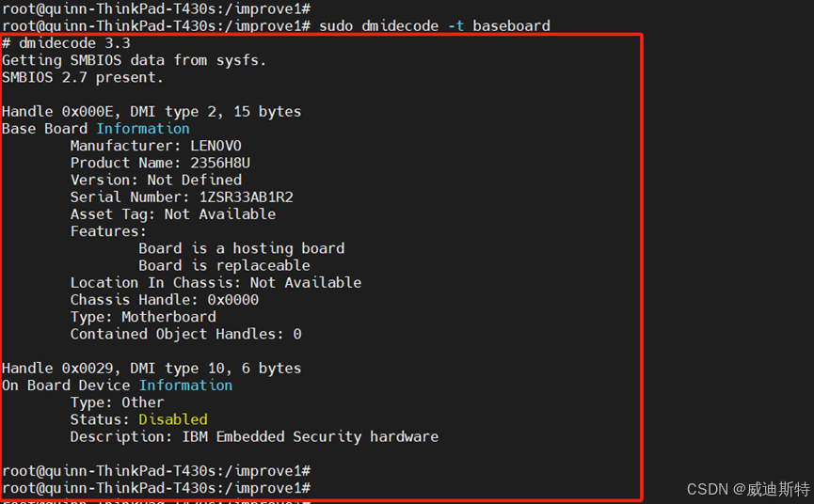This screenshot has height=504, width=814.
Task: Click 'Contained Object Handles: 0' line
Action: [185, 334]
